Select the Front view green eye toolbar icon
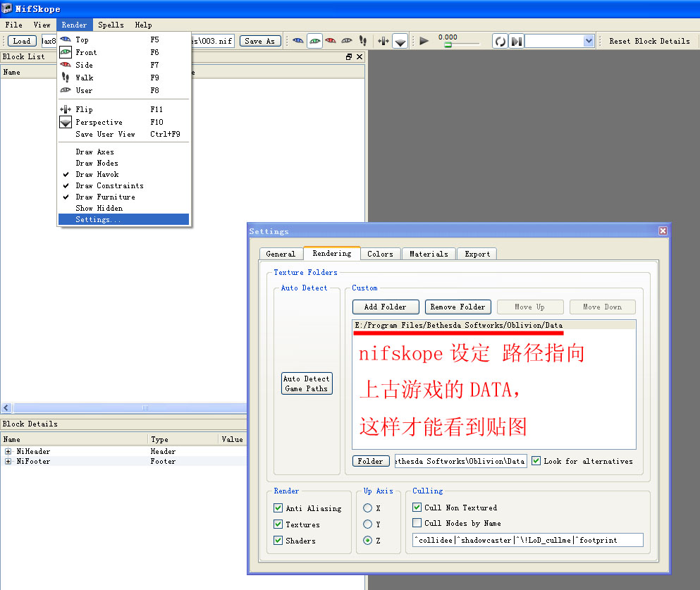The image size is (700, 590). point(314,41)
